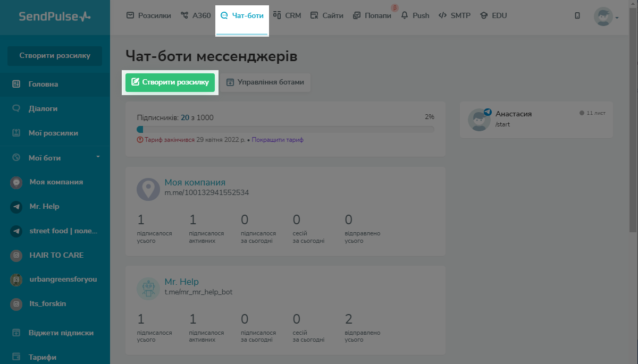Viewport: 638px width, 364px height.
Task: Open Віджети підписки in sidebar
Action: click(61, 333)
